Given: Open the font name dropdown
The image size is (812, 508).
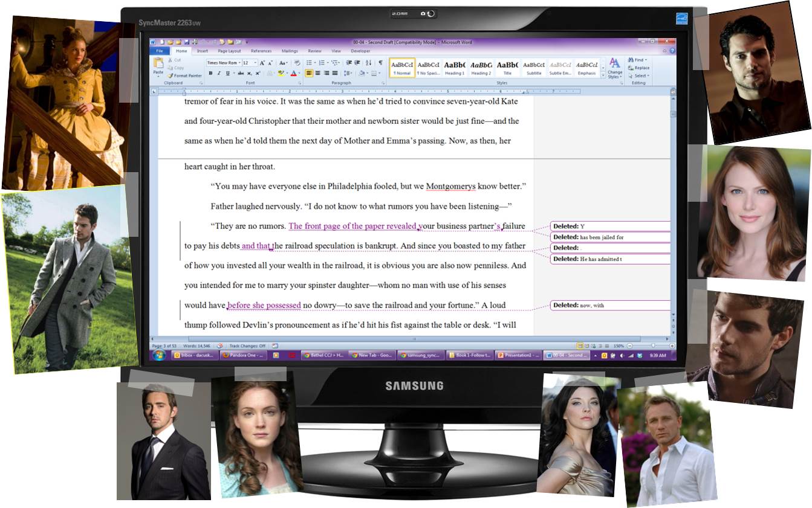Looking at the screenshot, I should pos(240,63).
